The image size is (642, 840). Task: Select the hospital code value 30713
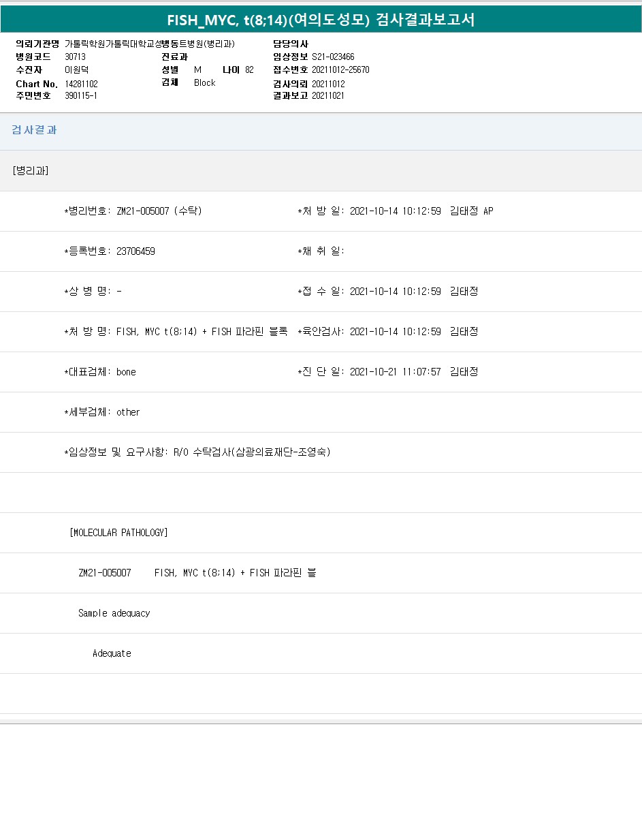coord(76,57)
